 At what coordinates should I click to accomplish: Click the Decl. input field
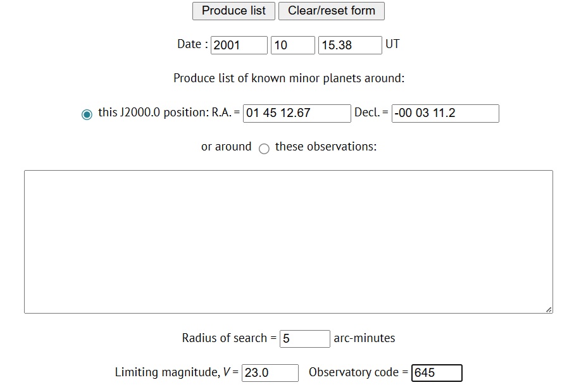click(445, 114)
